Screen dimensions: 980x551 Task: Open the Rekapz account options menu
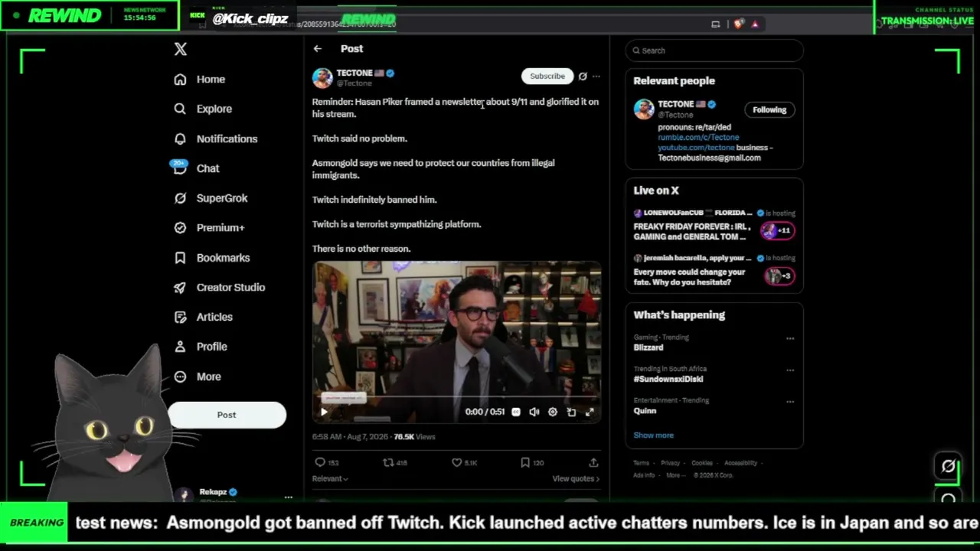click(288, 497)
